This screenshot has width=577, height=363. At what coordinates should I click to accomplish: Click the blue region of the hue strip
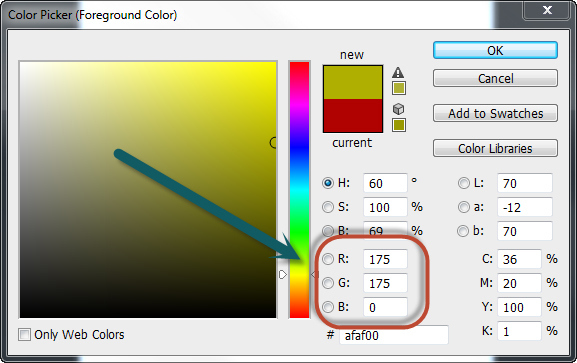[299, 147]
